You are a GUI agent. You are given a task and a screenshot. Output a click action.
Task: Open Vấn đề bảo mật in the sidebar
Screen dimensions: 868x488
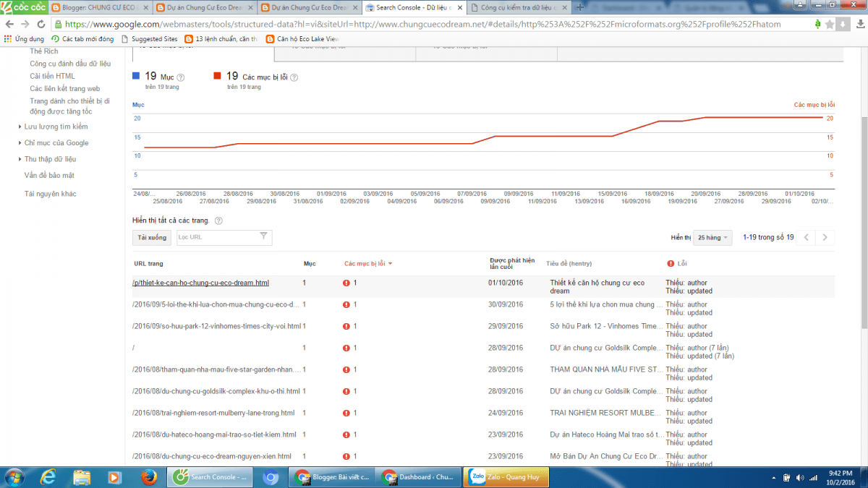49,175
